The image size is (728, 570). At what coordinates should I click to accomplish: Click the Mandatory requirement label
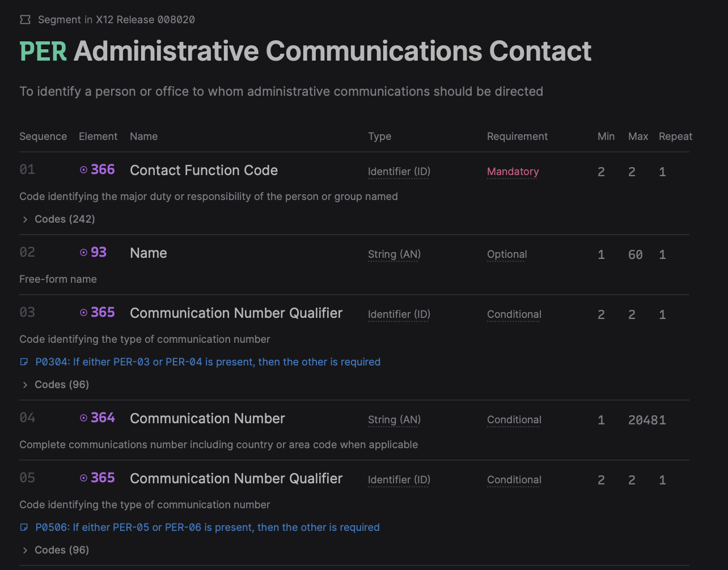pyautogui.click(x=513, y=172)
